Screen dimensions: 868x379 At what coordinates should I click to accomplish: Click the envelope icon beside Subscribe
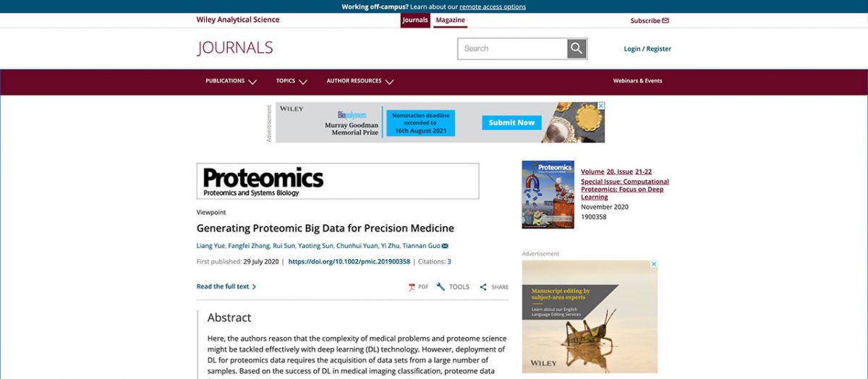[665, 21]
